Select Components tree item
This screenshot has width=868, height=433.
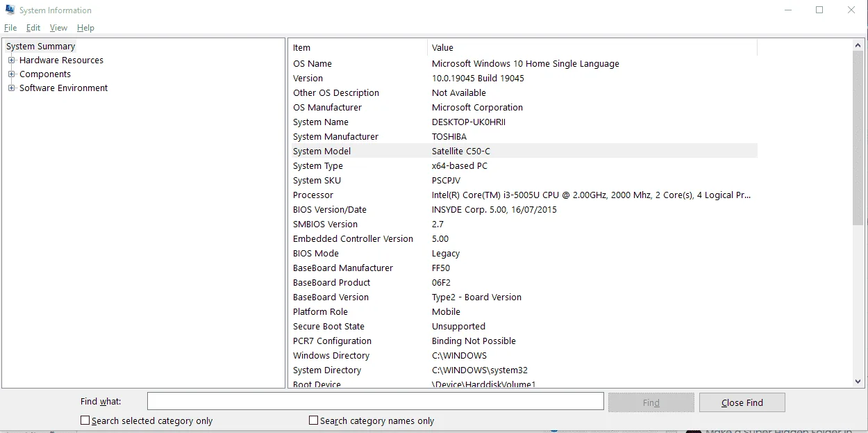tap(45, 74)
